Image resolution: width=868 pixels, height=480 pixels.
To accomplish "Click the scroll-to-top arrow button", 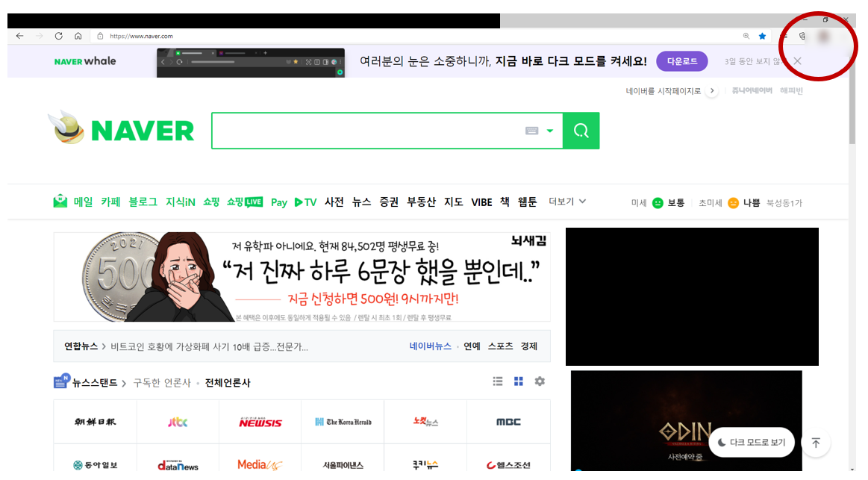I will [x=816, y=443].
